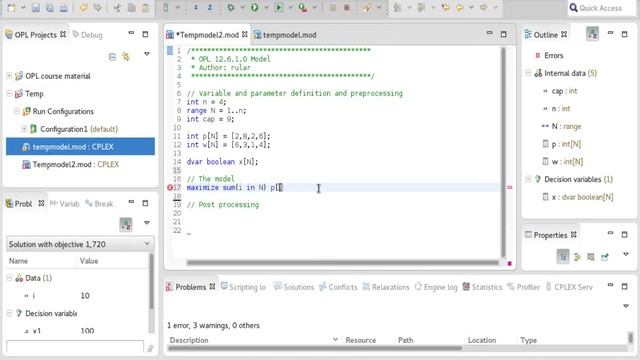Switch to Variables tab
Screen dimensions: 640x360
coord(64,203)
